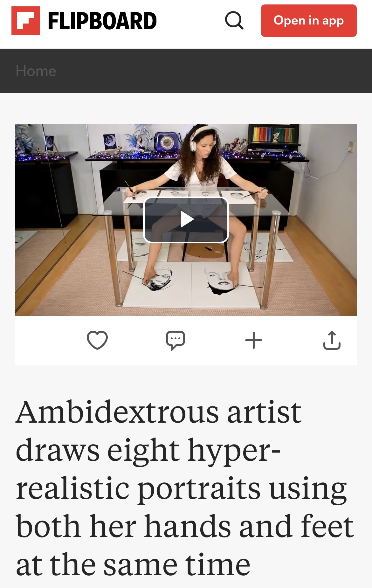Click the red Flipboard logo square
Viewport: 372px width, 588px height.
click(x=26, y=21)
